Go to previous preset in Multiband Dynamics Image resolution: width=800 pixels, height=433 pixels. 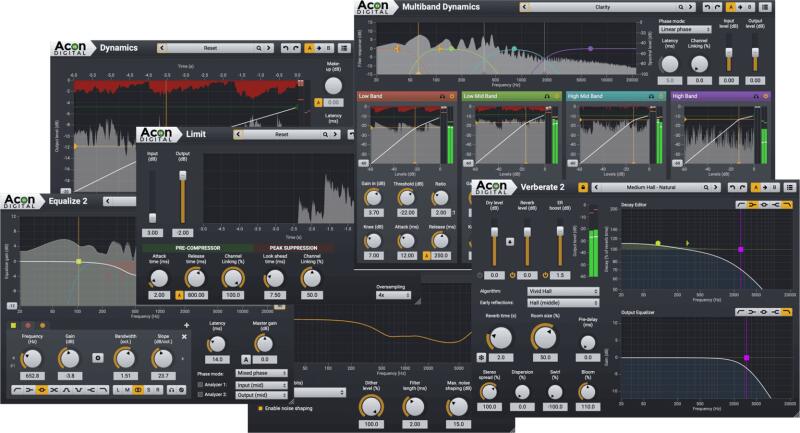pos(524,7)
